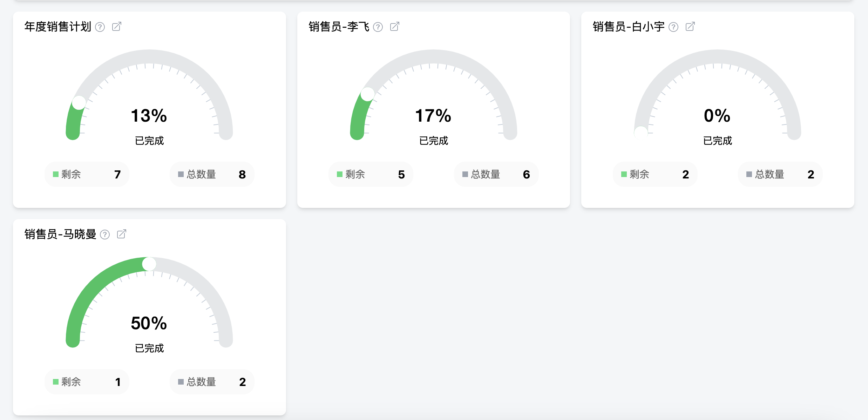The width and height of the screenshot is (868, 420).
Task: Open edit icon for 销售员-马晓曼 card
Action: point(122,234)
